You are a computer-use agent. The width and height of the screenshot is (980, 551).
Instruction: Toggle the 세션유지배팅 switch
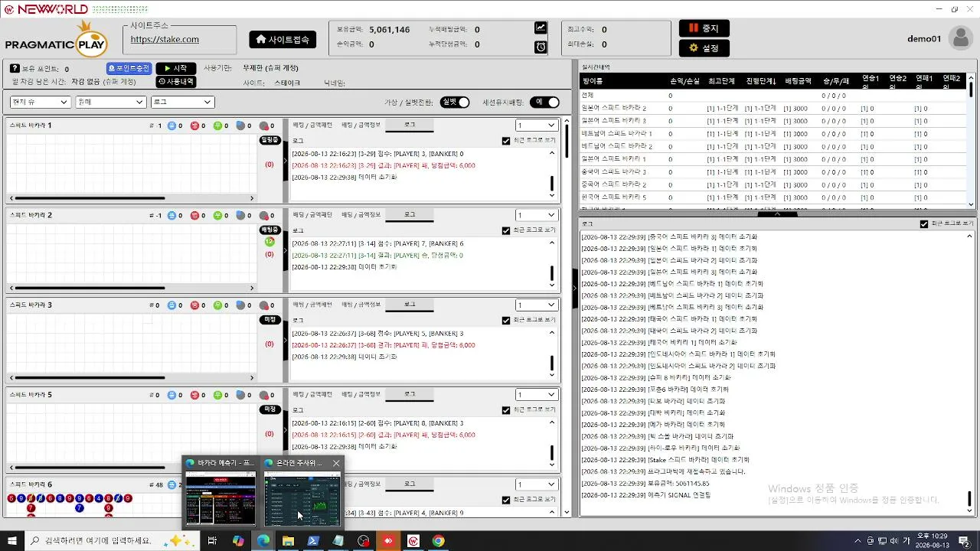pyautogui.click(x=544, y=103)
